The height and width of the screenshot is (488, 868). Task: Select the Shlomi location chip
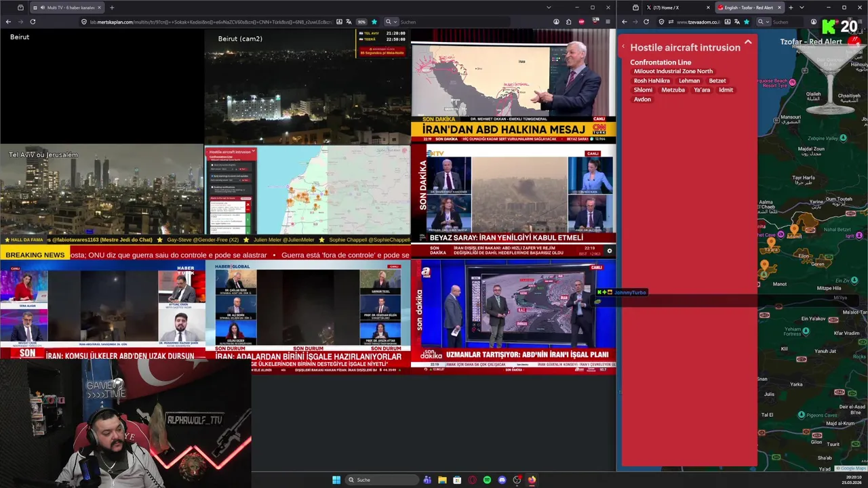click(x=643, y=90)
